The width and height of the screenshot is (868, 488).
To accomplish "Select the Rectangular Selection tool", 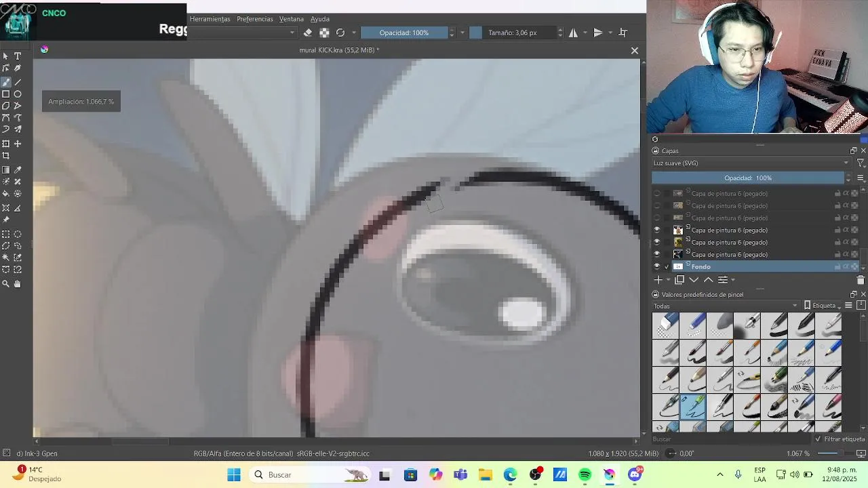I will pyautogui.click(x=5, y=234).
